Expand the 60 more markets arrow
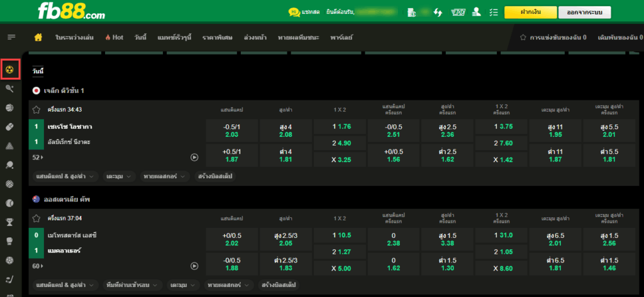Viewport: 644px width, 297px height. point(38,266)
